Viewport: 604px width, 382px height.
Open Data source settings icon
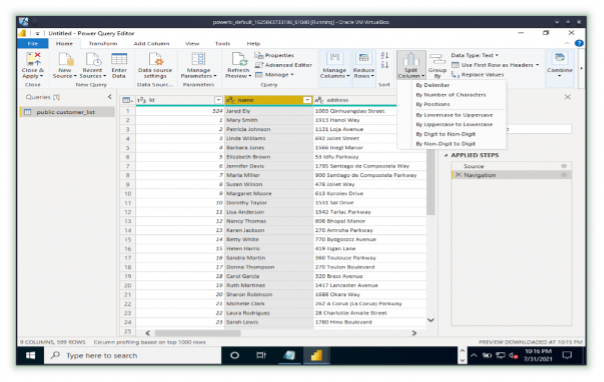pyautogui.click(x=155, y=59)
